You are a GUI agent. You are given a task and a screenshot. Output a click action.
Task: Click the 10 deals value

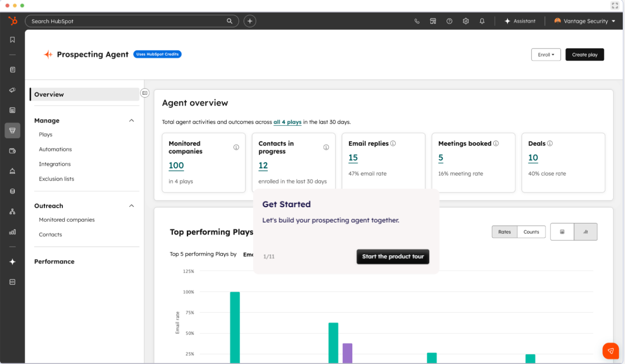(533, 158)
